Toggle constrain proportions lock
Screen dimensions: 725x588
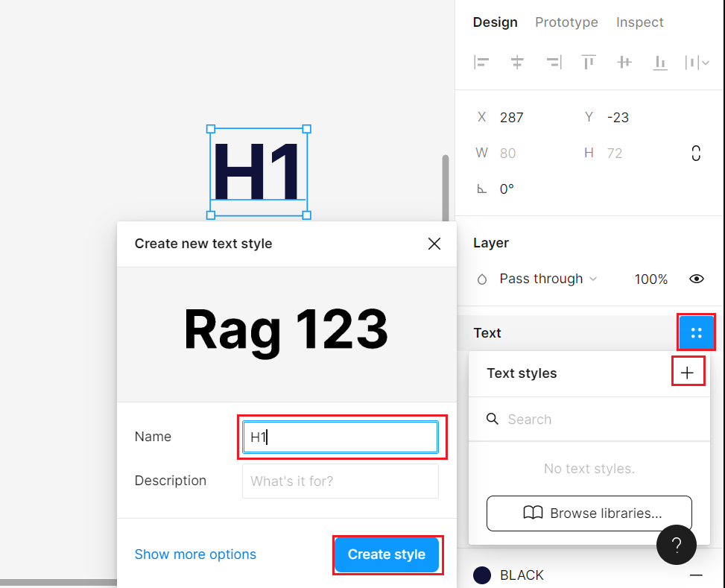[696, 154]
